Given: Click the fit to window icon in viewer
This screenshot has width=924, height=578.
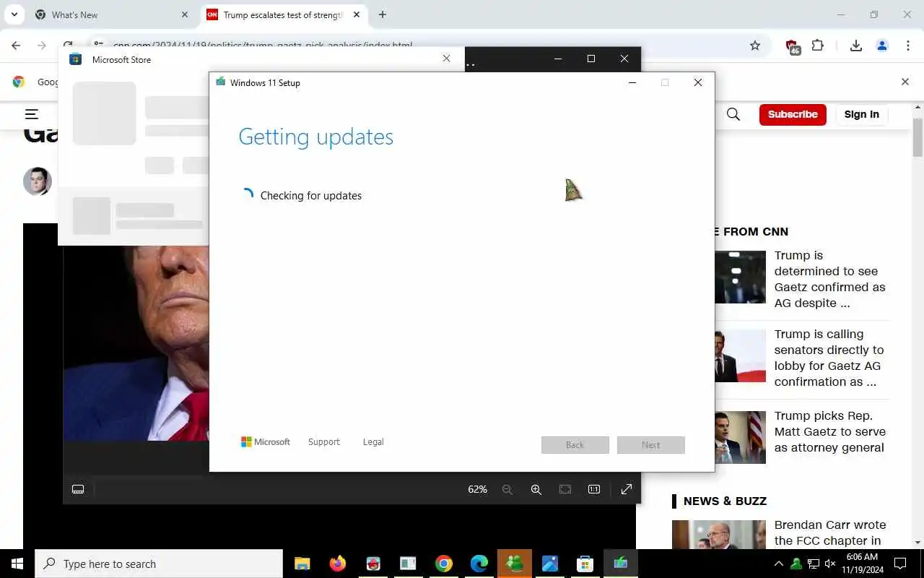Looking at the screenshot, I should [565, 489].
